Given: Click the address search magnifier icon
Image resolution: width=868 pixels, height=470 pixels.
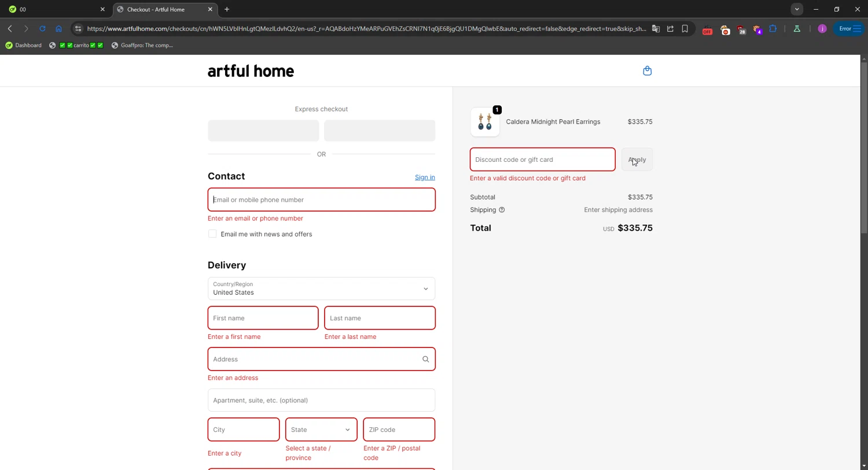Looking at the screenshot, I should pyautogui.click(x=425, y=359).
